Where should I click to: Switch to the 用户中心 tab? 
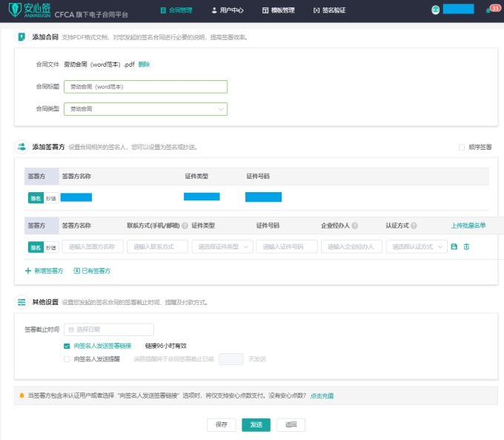(x=225, y=10)
